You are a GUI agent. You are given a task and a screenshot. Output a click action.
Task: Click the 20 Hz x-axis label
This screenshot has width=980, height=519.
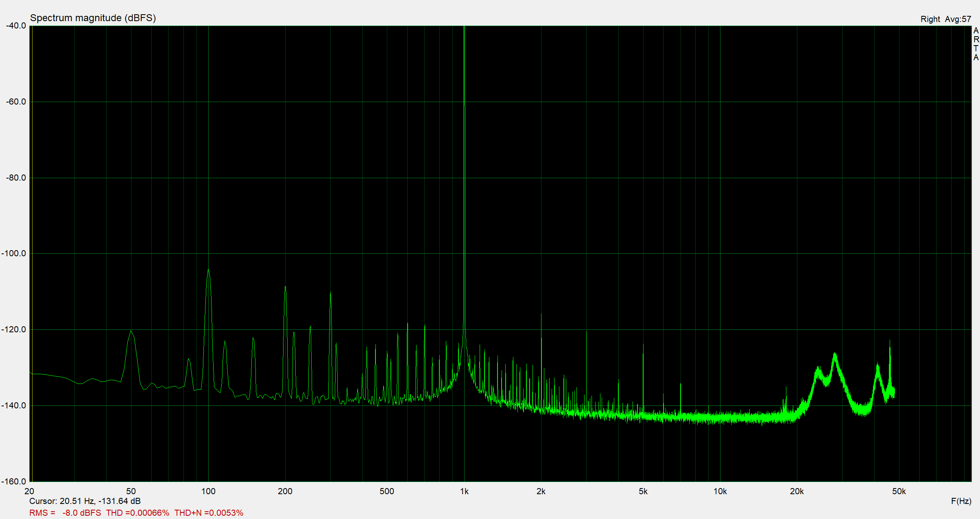coord(29,491)
